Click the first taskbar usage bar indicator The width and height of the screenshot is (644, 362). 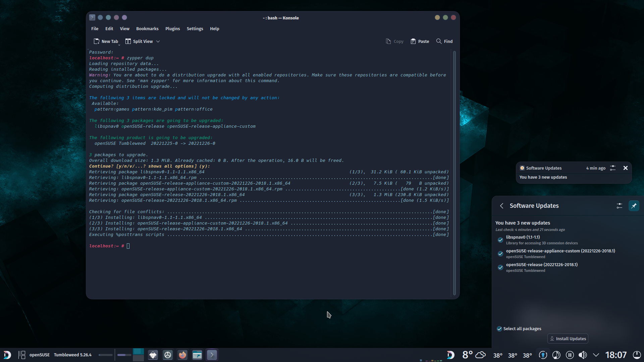click(x=105, y=355)
